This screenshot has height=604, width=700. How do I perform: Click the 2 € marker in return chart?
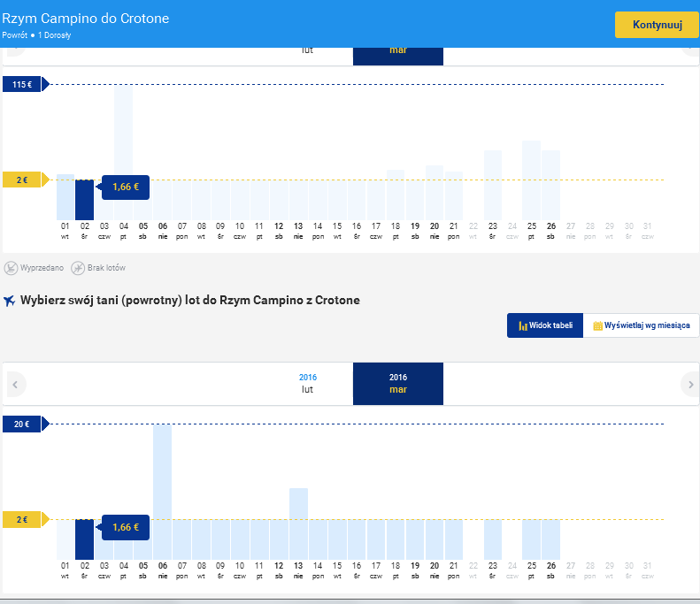point(26,519)
